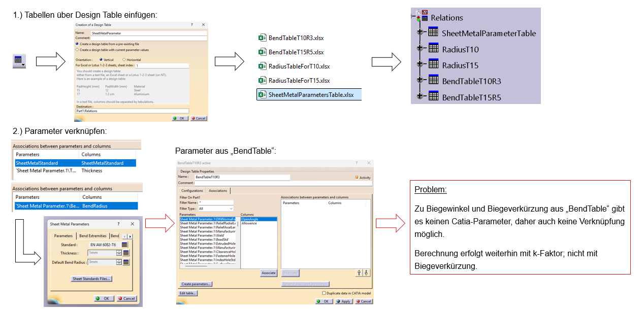Viewport: 644px width, 310px height.
Task: Click the SheetMetalParameterTable design table icon
Action: (x=433, y=32)
